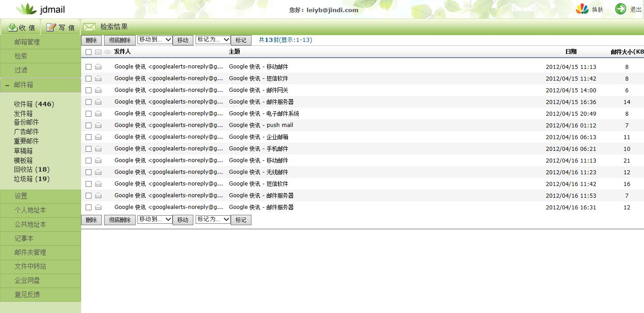Image resolution: width=644 pixels, height=313 pixels.
Task: Check the 无线邮件 email row
Action: [89, 172]
